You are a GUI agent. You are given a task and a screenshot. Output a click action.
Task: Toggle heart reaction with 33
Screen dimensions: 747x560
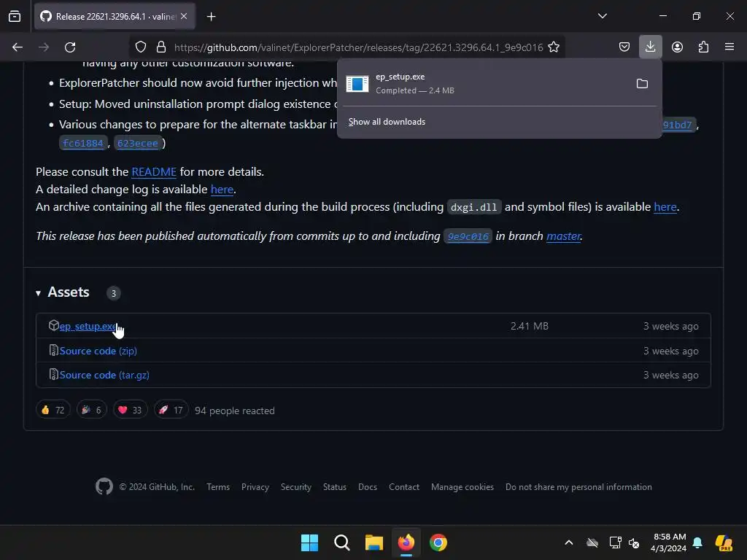click(130, 410)
